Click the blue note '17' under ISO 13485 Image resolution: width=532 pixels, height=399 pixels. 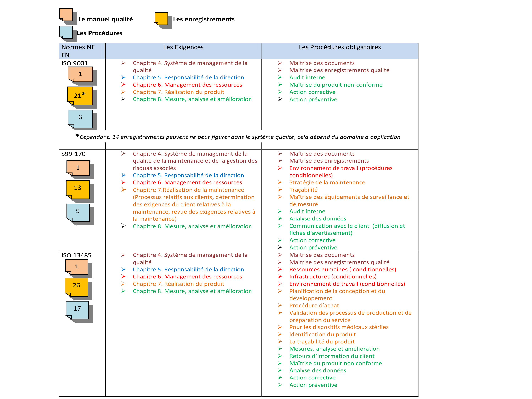(x=77, y=311)
